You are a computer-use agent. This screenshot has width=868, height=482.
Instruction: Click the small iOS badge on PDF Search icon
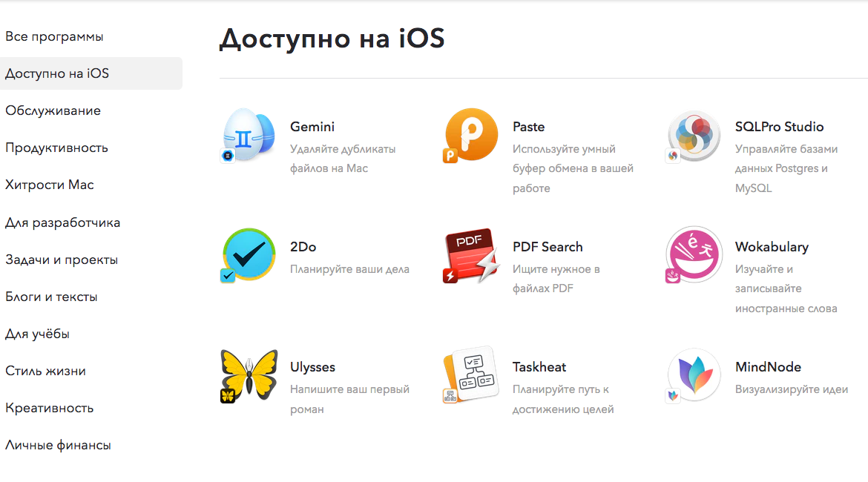point(450,276)
